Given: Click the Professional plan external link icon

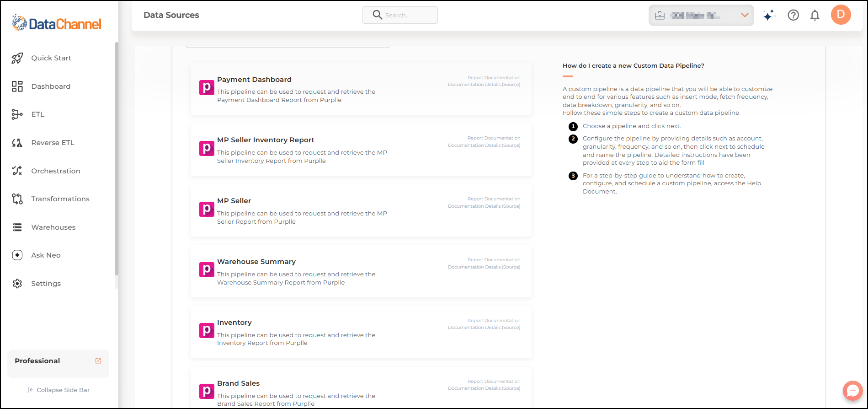Looking at the screenshot, I should 98,361.
